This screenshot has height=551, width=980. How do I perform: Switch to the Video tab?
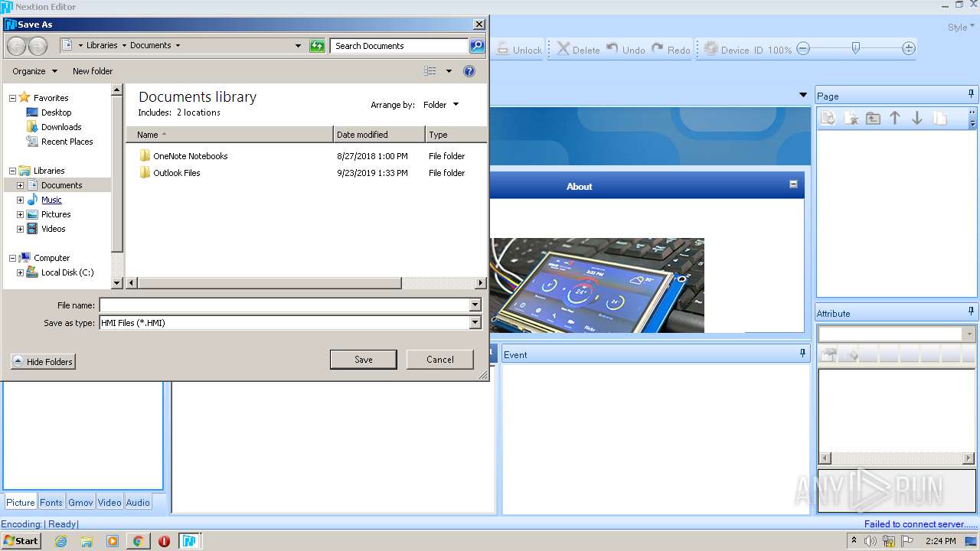pyautogui.click(x=109, y=502)
